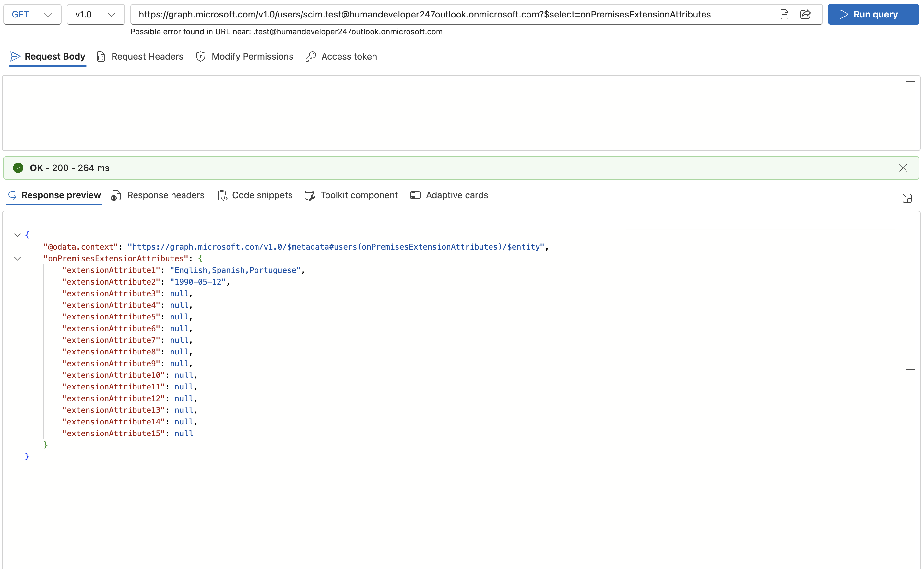Screen dimensions: 924x569
Task: Click the "OK - 200 - 264 ms" status text
Action: pos(70,168)
